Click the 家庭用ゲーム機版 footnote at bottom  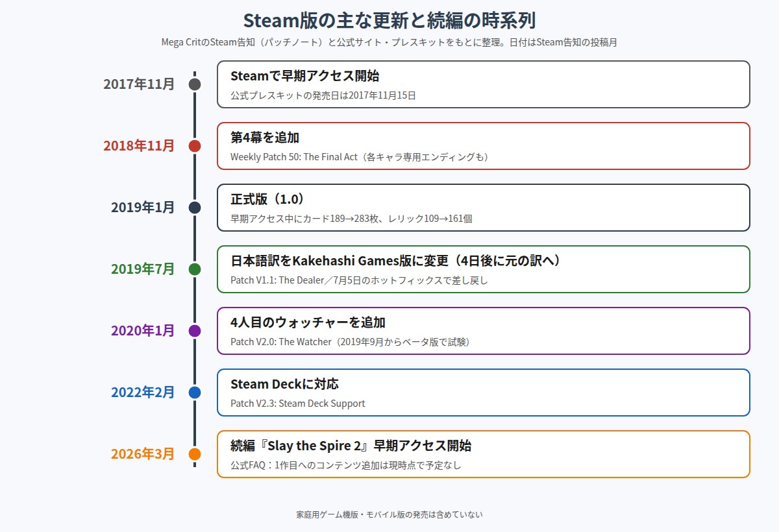click(x=389, y=514)
